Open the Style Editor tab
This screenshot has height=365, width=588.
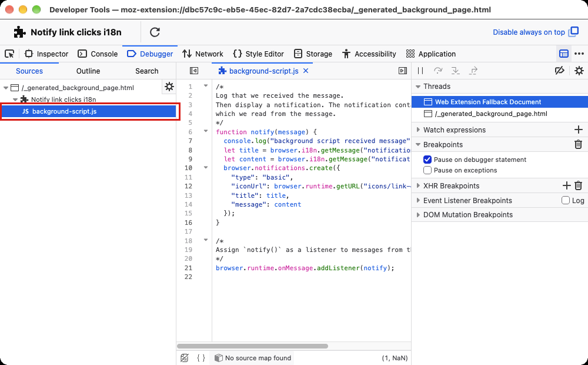point(258,54)
